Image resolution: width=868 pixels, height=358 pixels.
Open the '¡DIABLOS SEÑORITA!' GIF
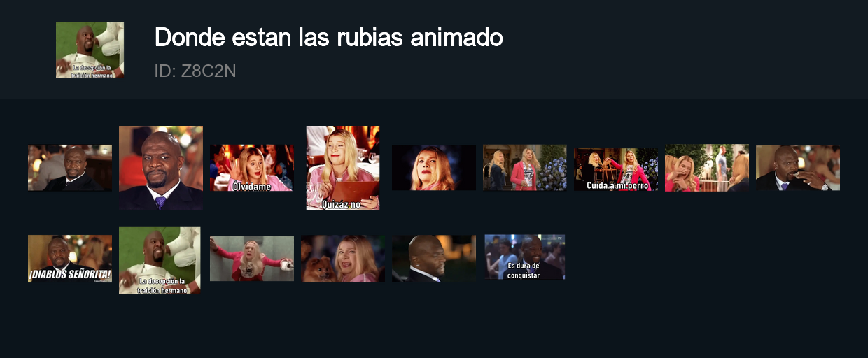pyautogui.click(x=70, y=259)
